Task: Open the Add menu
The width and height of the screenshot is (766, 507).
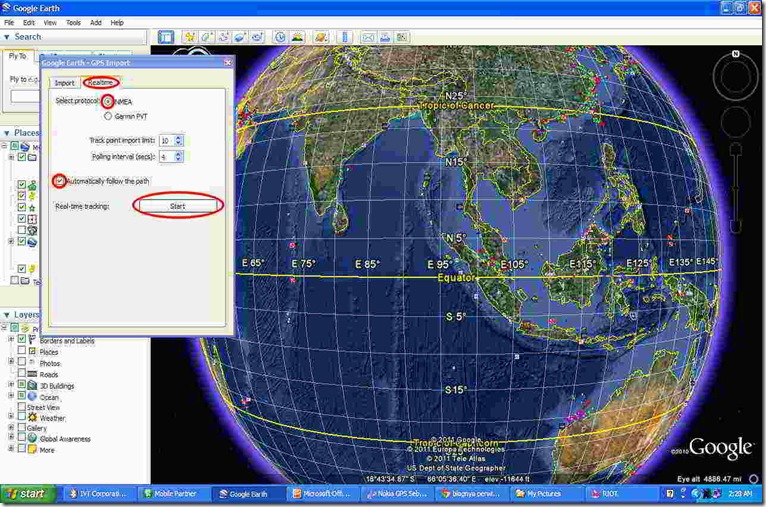Action: [96, 22]
